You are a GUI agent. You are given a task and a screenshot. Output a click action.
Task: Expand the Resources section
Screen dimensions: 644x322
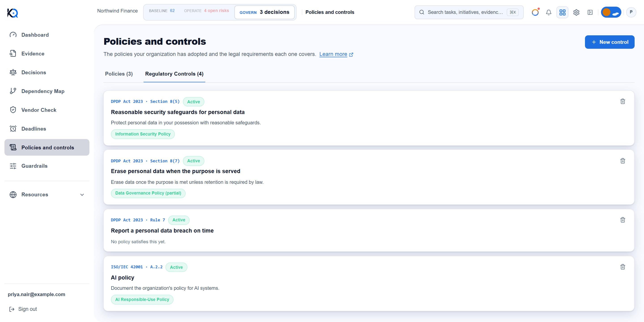47,195
